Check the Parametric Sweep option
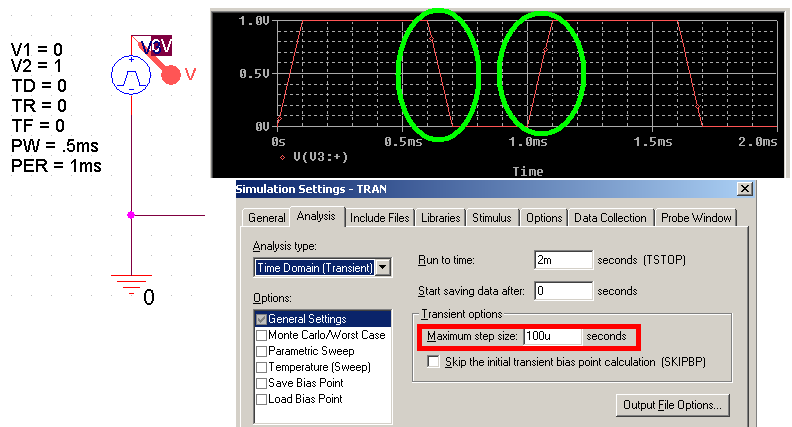Image resolution: width=792 pixels, height=427 pixels. coord(261,351)
